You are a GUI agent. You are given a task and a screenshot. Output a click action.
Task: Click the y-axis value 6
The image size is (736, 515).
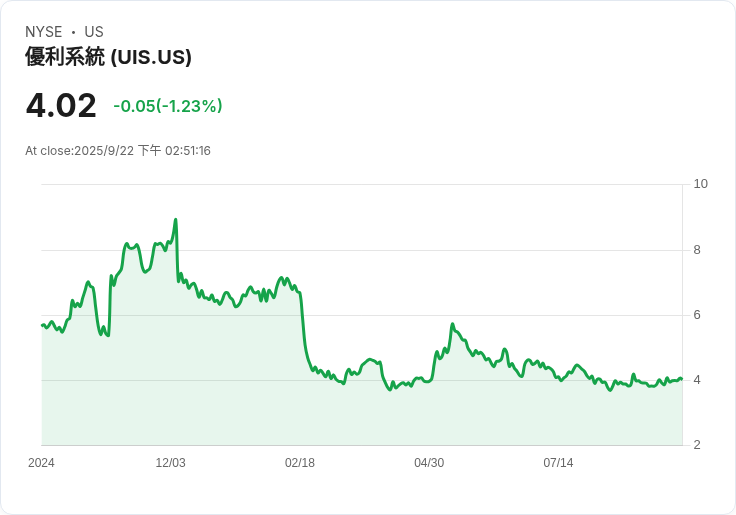[x=697, y=315]
